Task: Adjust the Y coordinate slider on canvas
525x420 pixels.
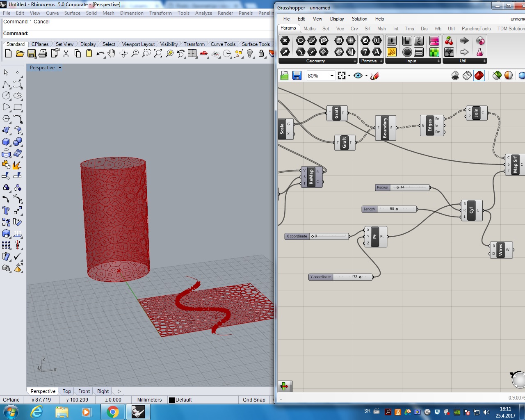Action: point(340,277)
